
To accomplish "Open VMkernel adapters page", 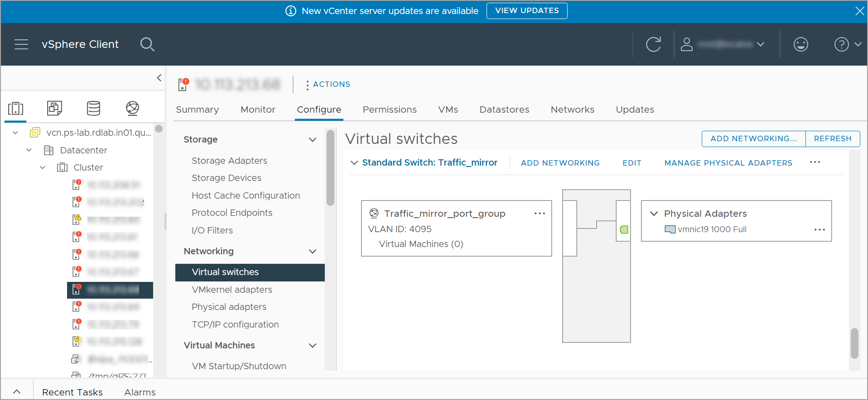I will point(232,290).
